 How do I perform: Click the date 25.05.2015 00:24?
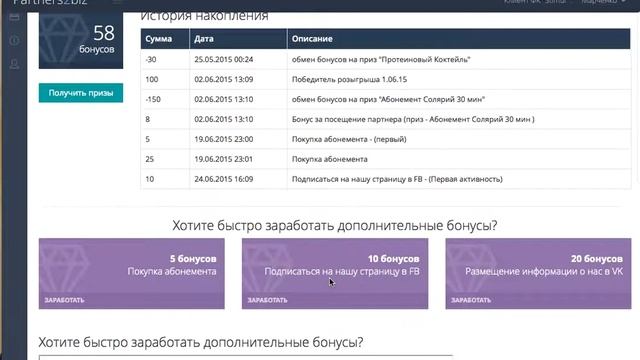224,59
